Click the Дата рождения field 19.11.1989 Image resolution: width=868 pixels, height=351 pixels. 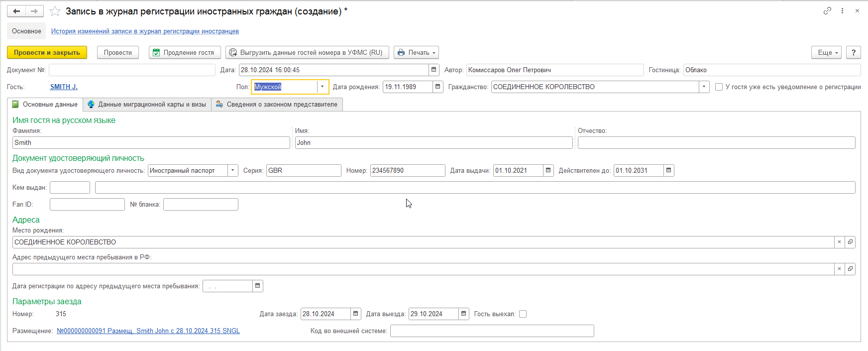coord(408,87)
